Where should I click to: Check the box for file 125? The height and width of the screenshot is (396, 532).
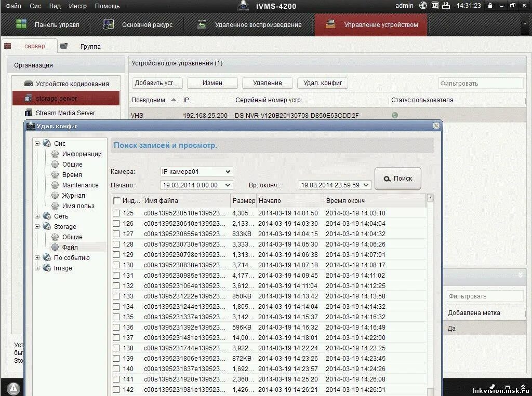116,213
